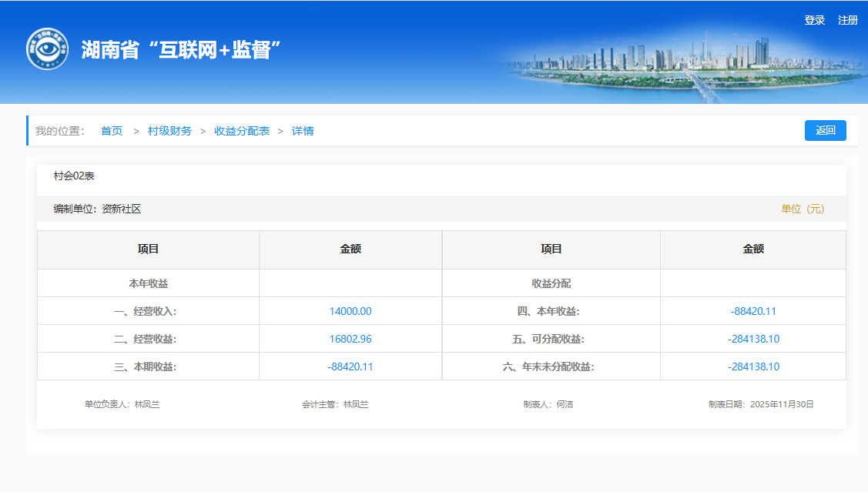Click the 年末未分配收益 amount -284138.10
The width and height of the screenshot is (868, 492).
click(x=753, y=366)
